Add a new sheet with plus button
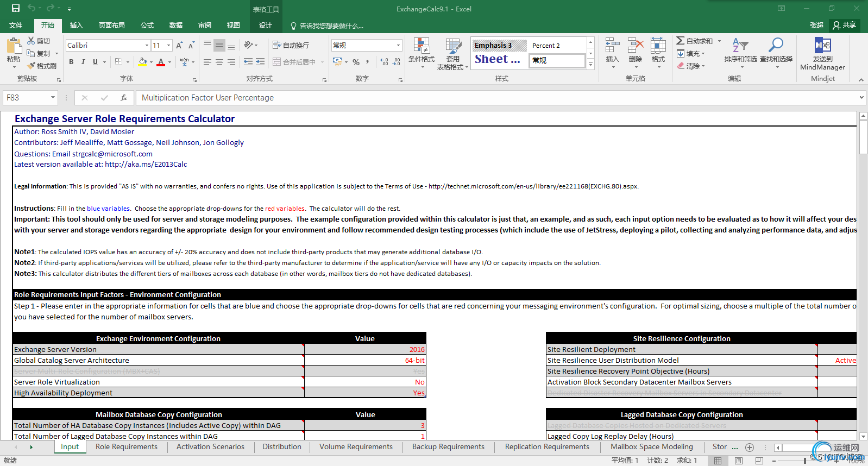The image size is (868, 466). click(x=750, y=448)
